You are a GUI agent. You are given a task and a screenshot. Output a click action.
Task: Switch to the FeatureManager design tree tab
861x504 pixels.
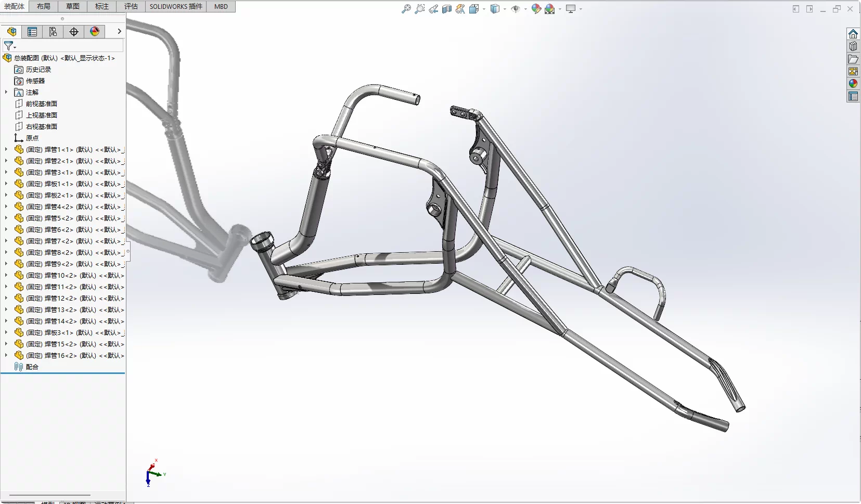(x=11, y=32)
